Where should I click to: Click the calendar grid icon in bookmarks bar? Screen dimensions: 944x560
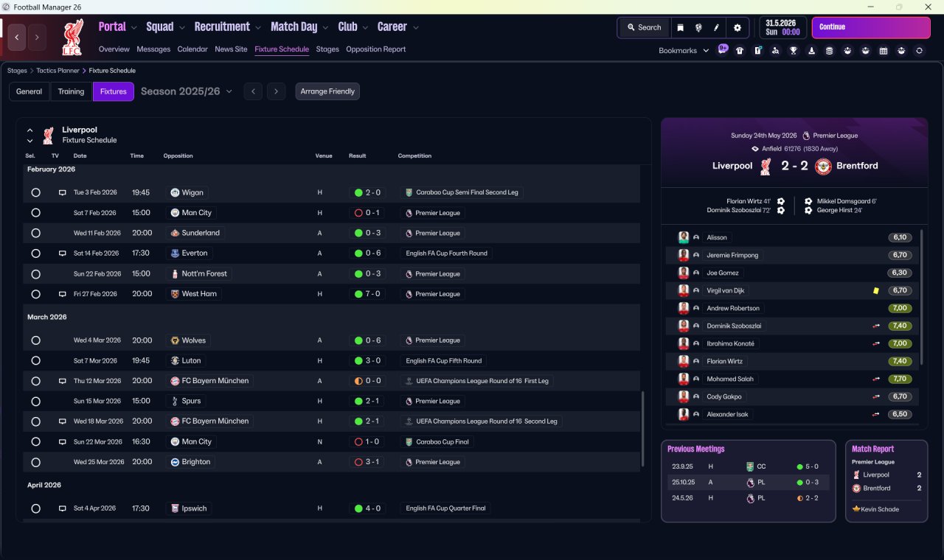click(884, 51)
